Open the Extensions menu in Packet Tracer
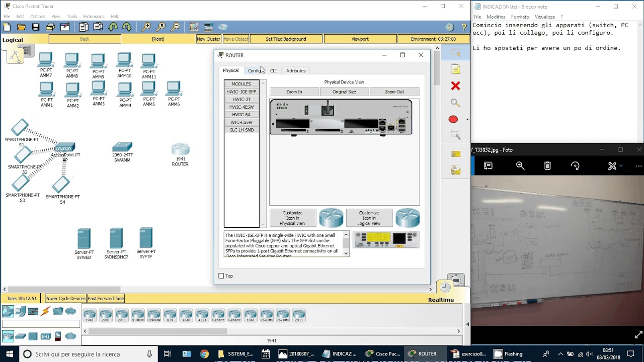Image resolution: width=644 pixels, height=362 pixels. coord(94,17)
